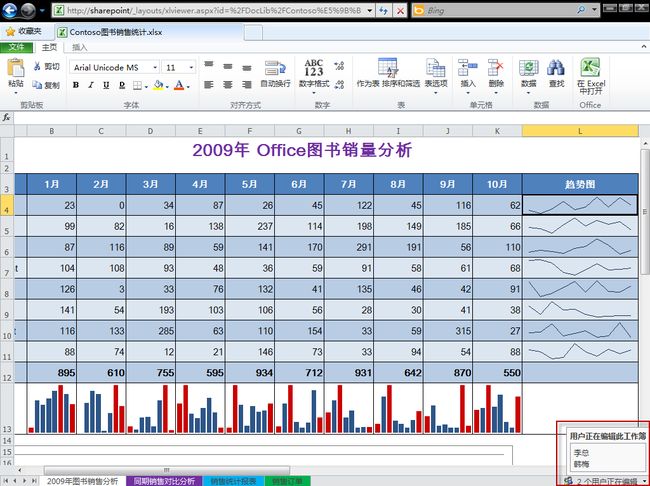Click the address bar URL
Screen dimensions: 650x486
pyautogui.click(x=213, y=11)
